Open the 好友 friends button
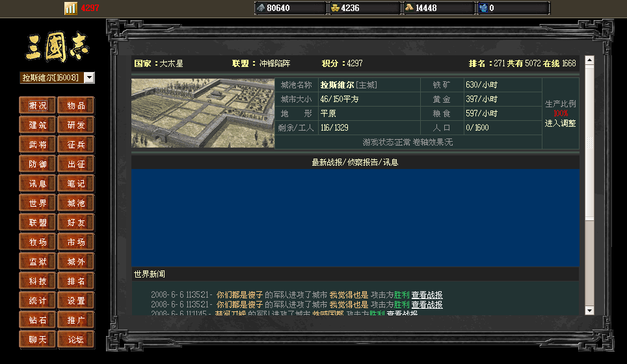 75,222
